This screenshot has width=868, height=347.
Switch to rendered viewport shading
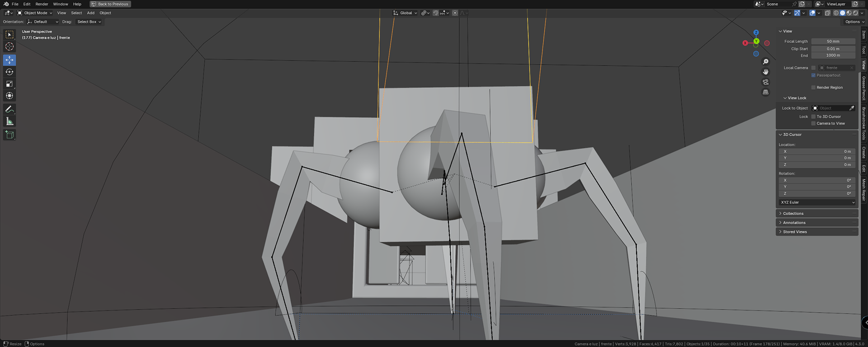click(x=855, y=13)
